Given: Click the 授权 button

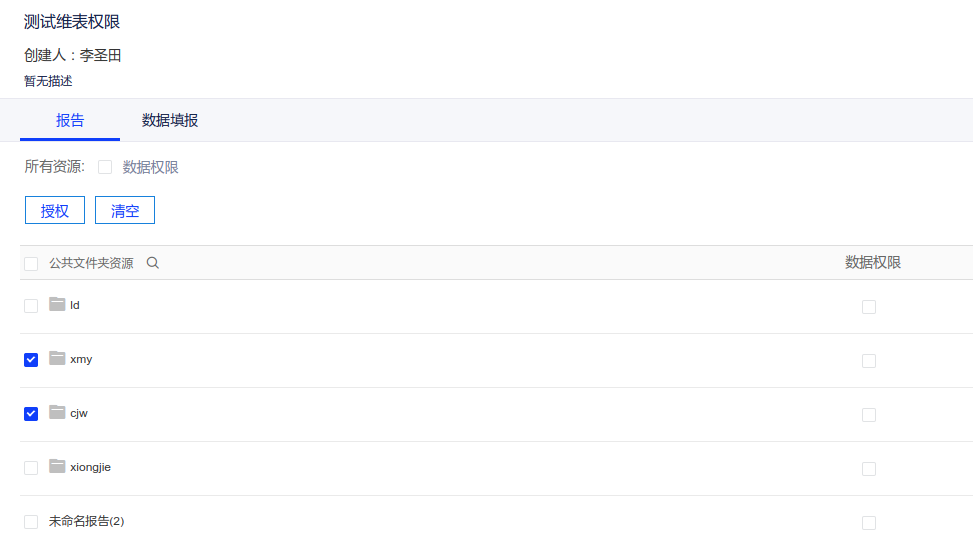Looking at the screenshot, I should coord(55,211).
